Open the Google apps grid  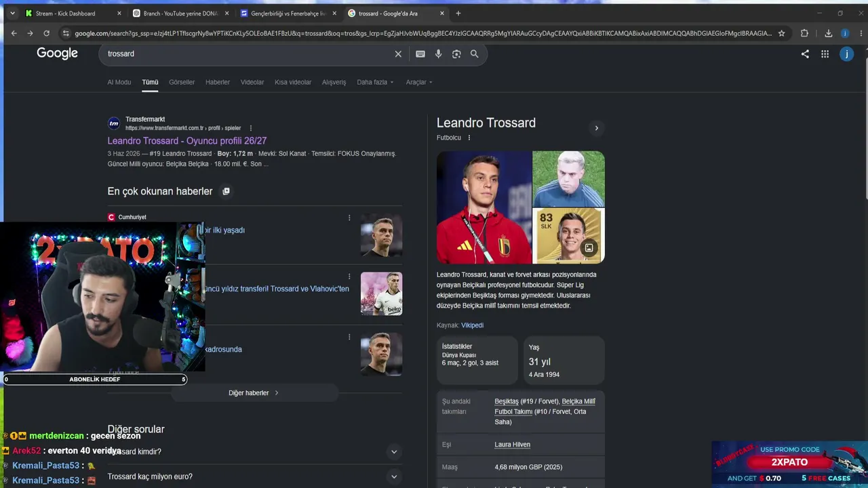(825, 54)
